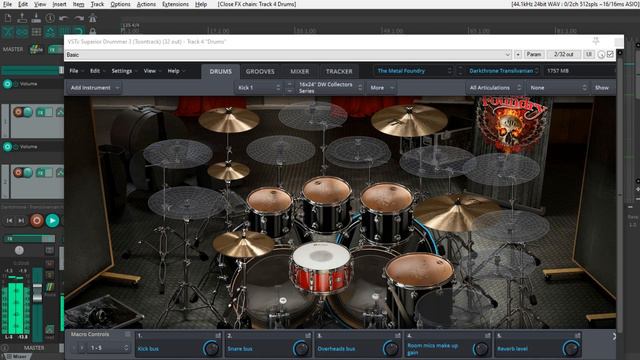
Task: Open the Macro Controls 1-5 page selector
Action: pos(109,348)
